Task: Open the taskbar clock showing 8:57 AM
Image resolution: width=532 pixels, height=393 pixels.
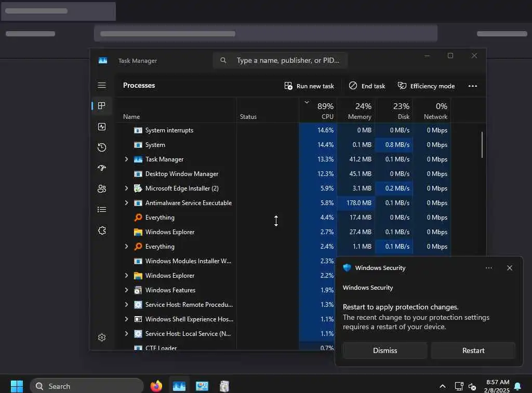Action: point(497,386)
